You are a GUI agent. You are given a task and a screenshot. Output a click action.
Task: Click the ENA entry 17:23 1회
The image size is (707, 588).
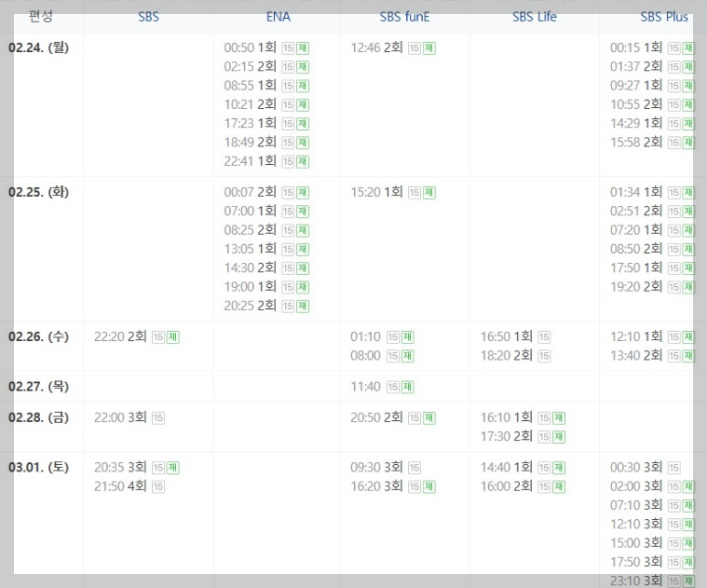(x=251, y=124)
